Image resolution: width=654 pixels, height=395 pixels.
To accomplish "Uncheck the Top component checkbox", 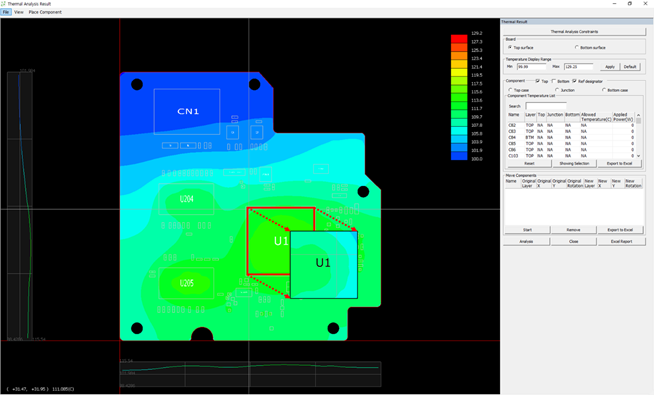I will [538, 81].
